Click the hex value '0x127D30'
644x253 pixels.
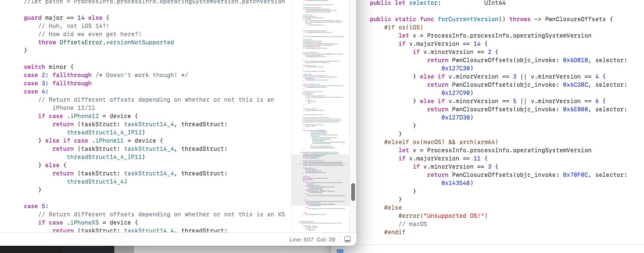click(x=455, y=118)
